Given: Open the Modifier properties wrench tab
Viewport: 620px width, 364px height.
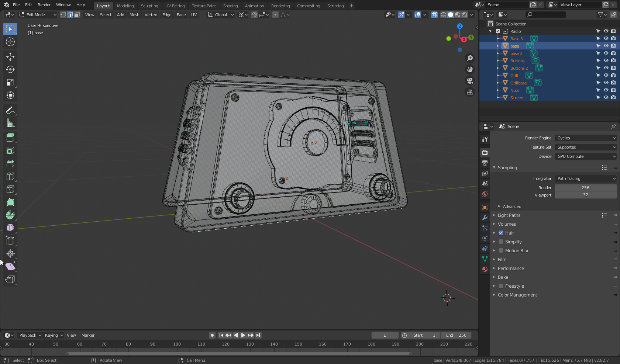Looking at the screenshot, I should point(485,218).
